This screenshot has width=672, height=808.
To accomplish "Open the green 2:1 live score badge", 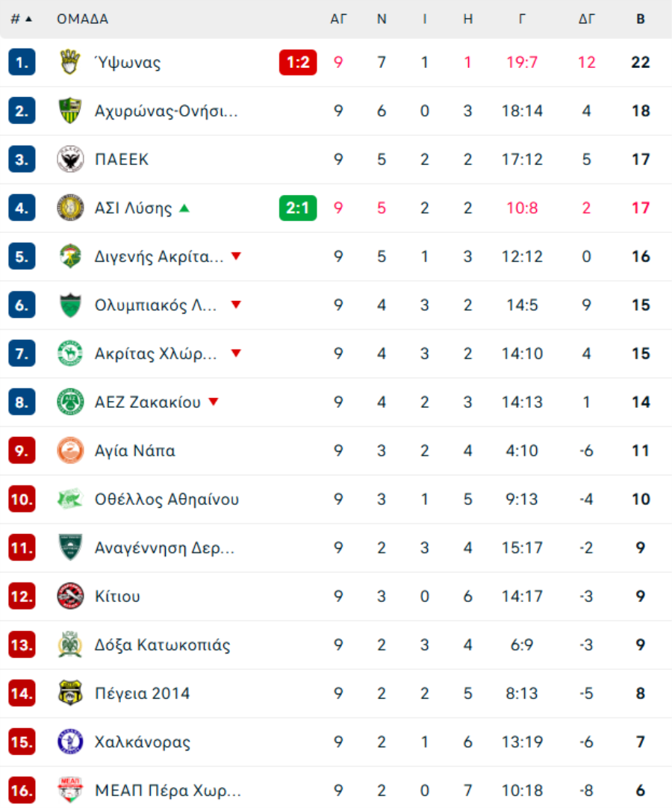I will (298, 208).
